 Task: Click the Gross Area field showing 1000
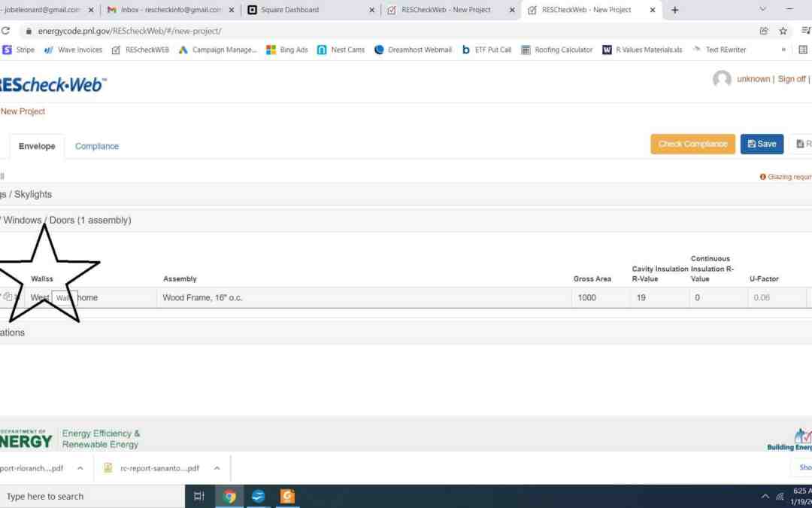click(601, 297)
